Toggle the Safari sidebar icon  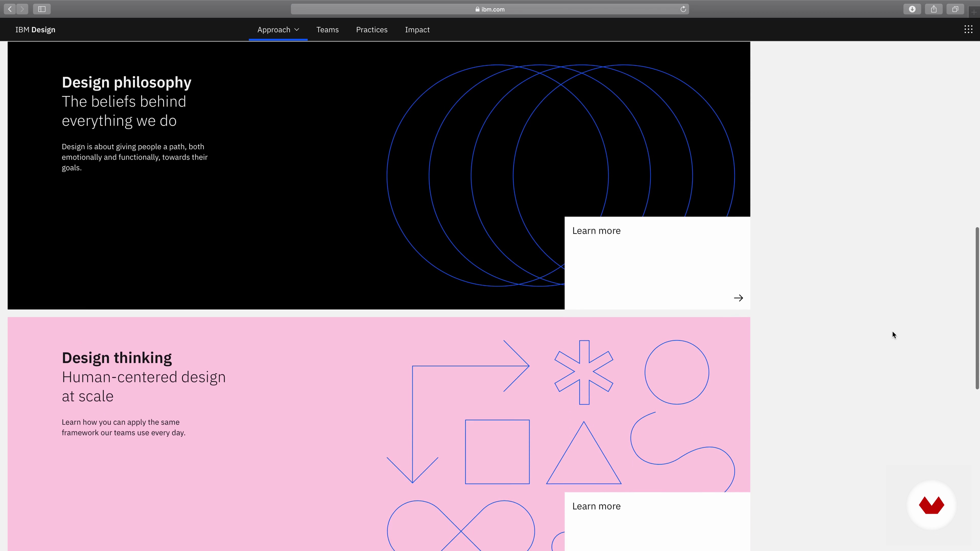point(42,9)
